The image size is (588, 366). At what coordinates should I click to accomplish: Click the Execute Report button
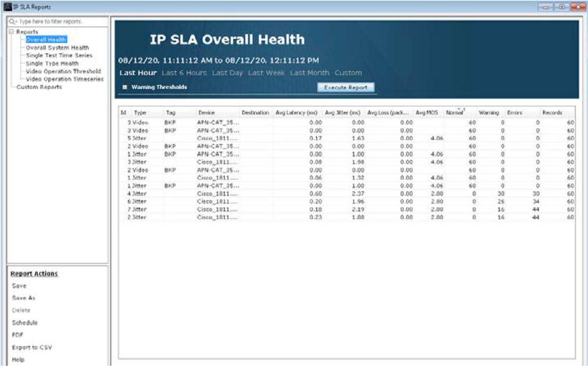click(x=346, y=87)
